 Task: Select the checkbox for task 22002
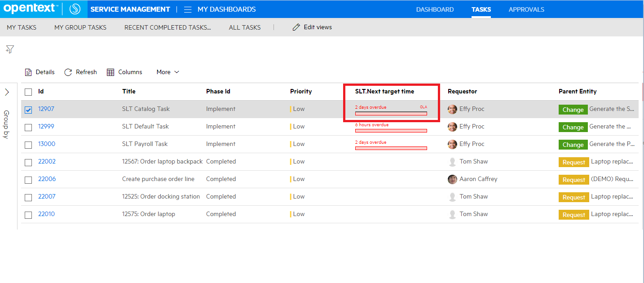pos(28,162)
